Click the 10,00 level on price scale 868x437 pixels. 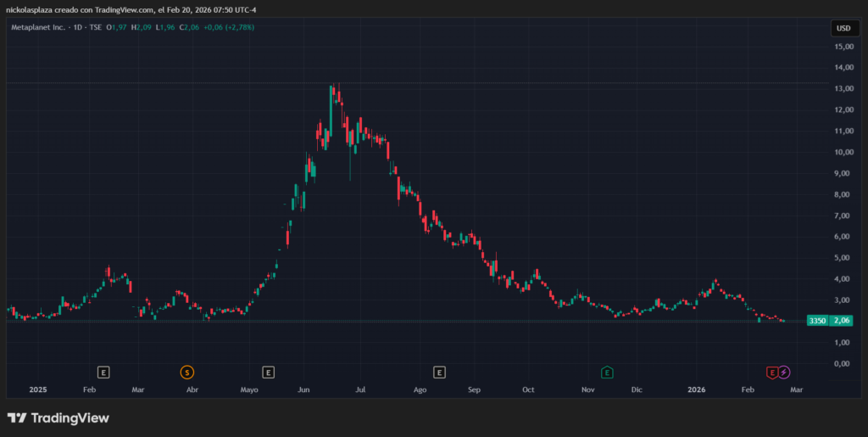[x=843, y=153]
